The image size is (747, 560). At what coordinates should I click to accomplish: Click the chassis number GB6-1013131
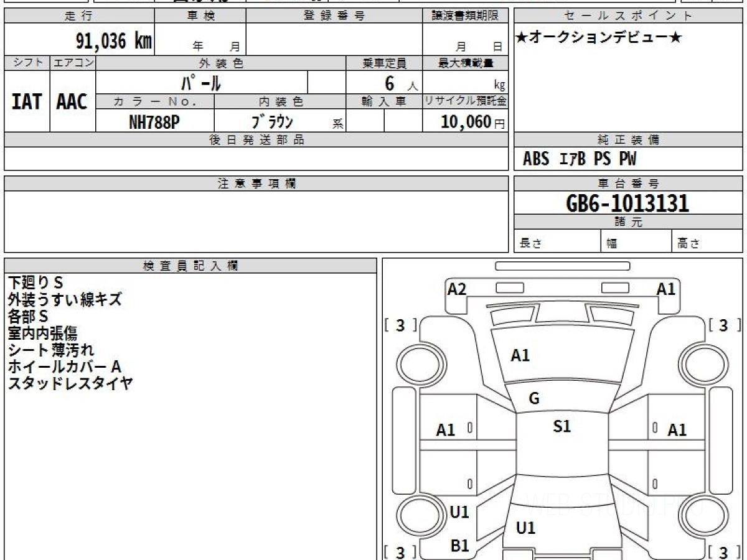coord(627,203)
